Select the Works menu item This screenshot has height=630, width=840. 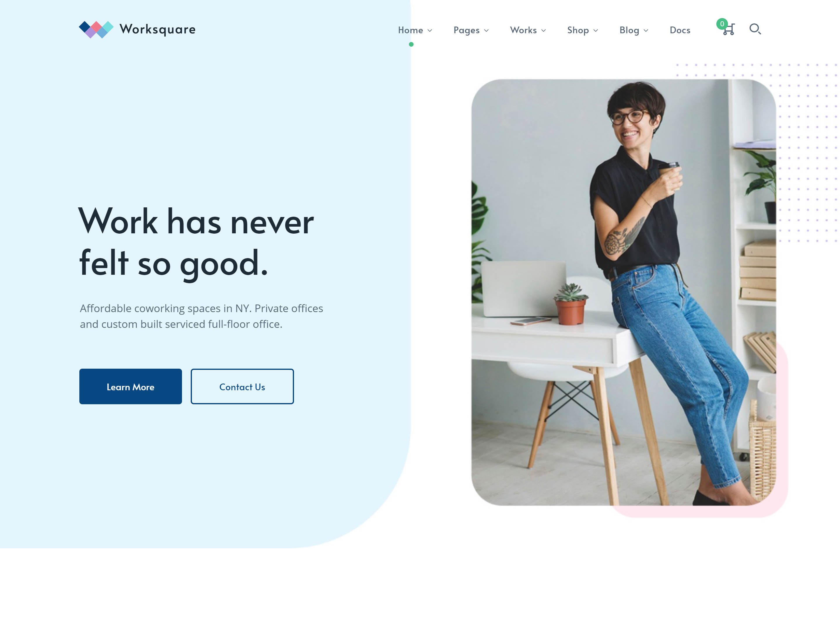click(523, 30)
